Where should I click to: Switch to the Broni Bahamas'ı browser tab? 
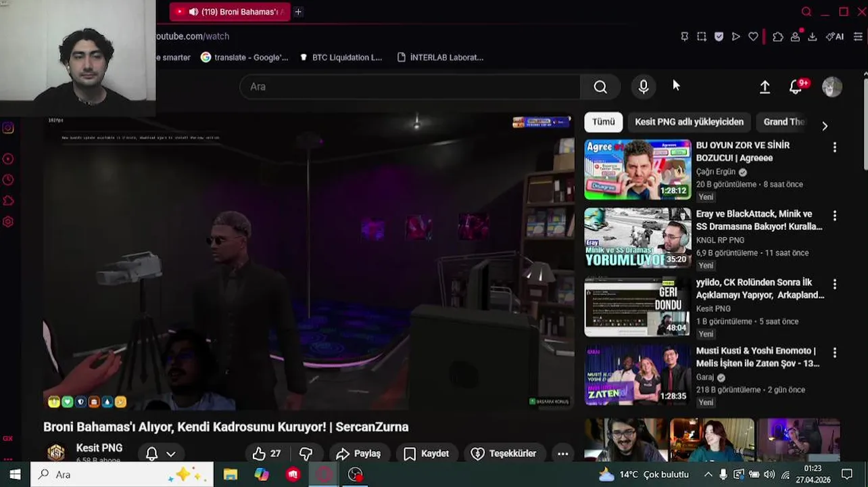231,11
